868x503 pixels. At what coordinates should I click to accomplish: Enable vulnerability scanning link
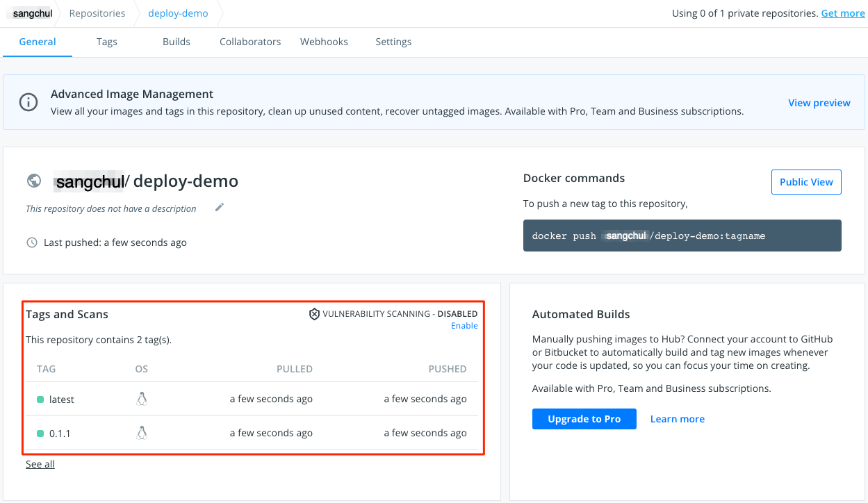coord(464,326)
